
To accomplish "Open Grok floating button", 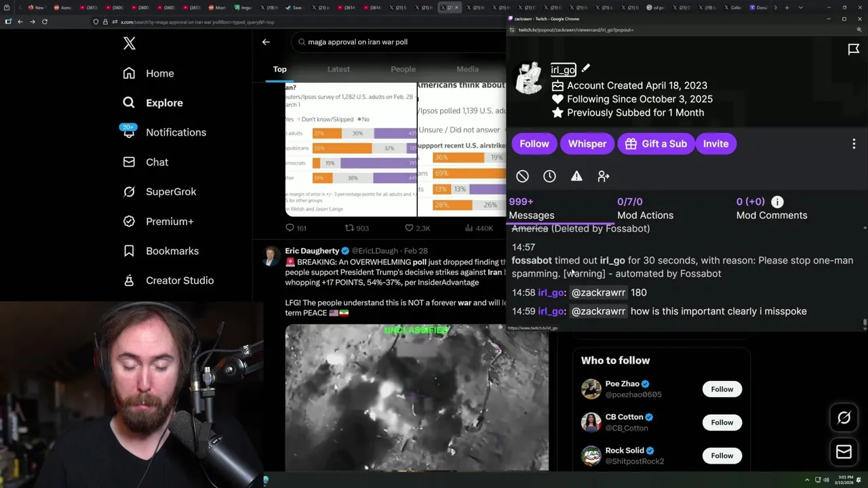I will click(844, 418).
